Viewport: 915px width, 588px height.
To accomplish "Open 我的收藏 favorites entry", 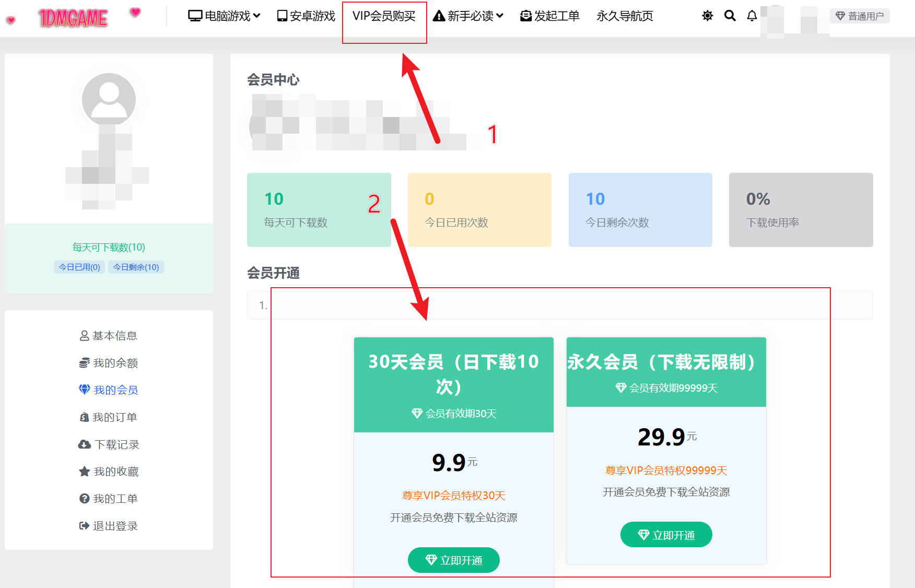I will point(109,472).
